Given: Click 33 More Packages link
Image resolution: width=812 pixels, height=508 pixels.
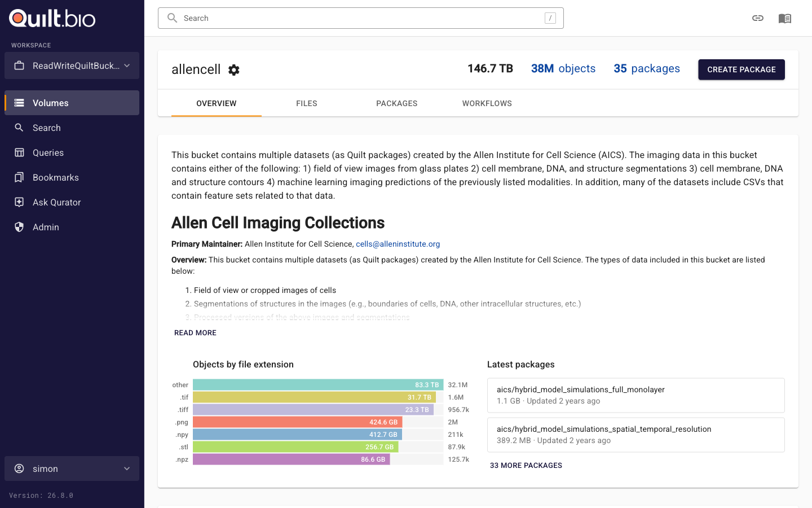Looking at the screenshot, I should [x=526, y=465].
